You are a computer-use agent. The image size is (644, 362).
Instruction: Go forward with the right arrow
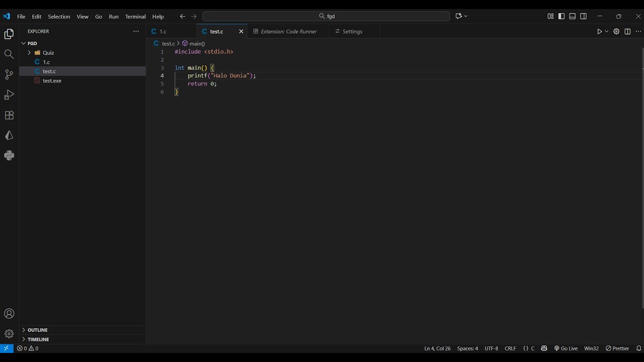click(194, 16)
